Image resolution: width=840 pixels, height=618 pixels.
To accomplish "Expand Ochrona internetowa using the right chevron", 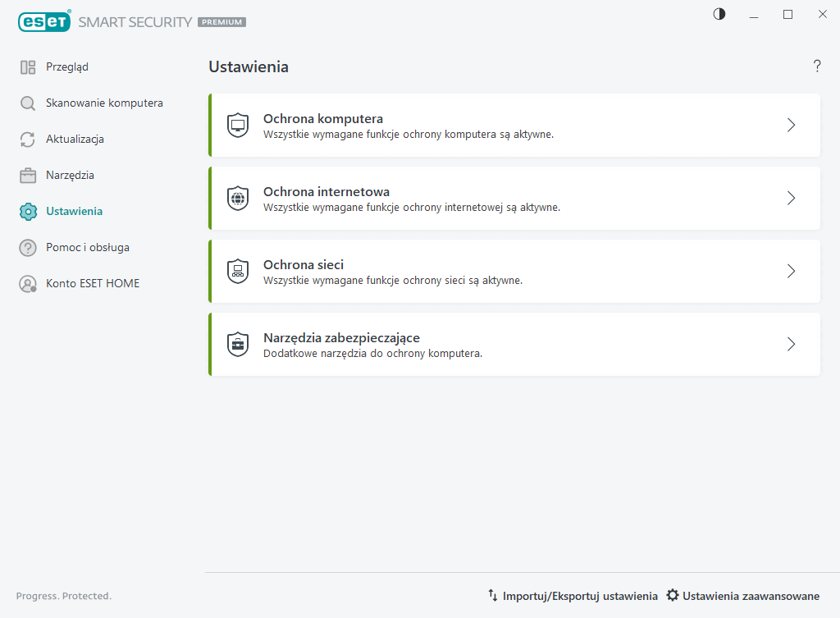I will click(x=791, y=199).
